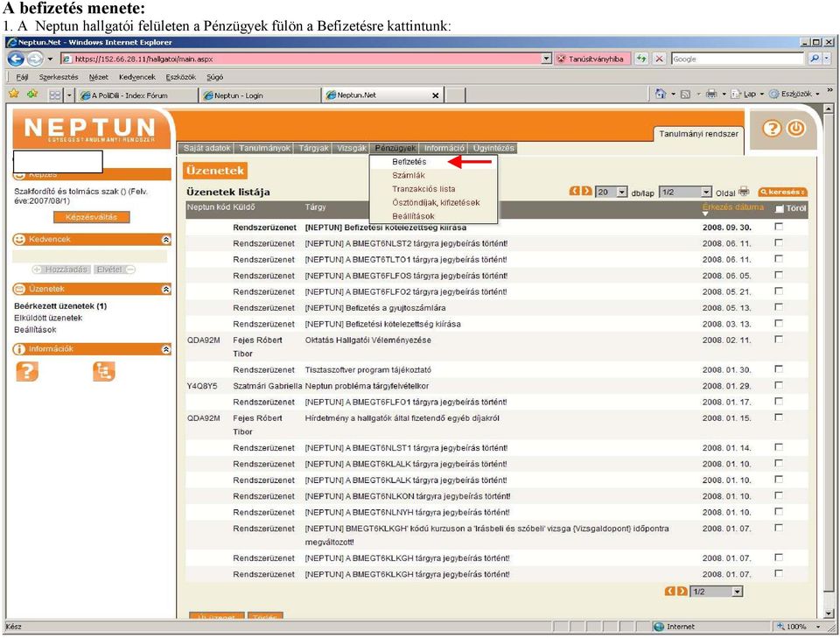Click the previous-page arrow below the message list
The image size is (840, 638).
(x=669, y=591)
